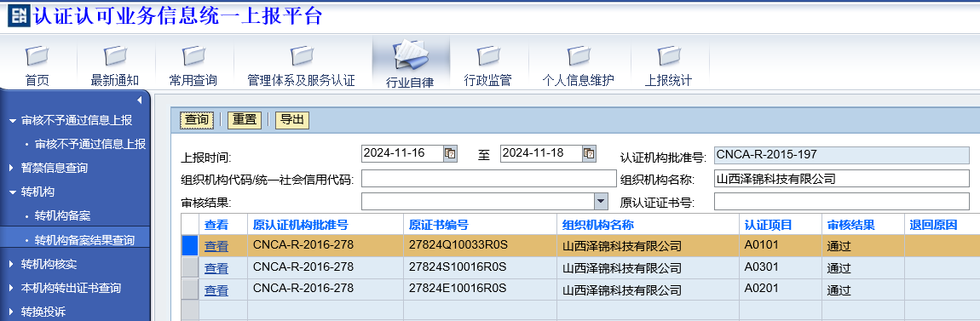Open the 最新通知 folder icon
Image resolution: width=980 pixels, height=321 pixels.
point(115,56)
